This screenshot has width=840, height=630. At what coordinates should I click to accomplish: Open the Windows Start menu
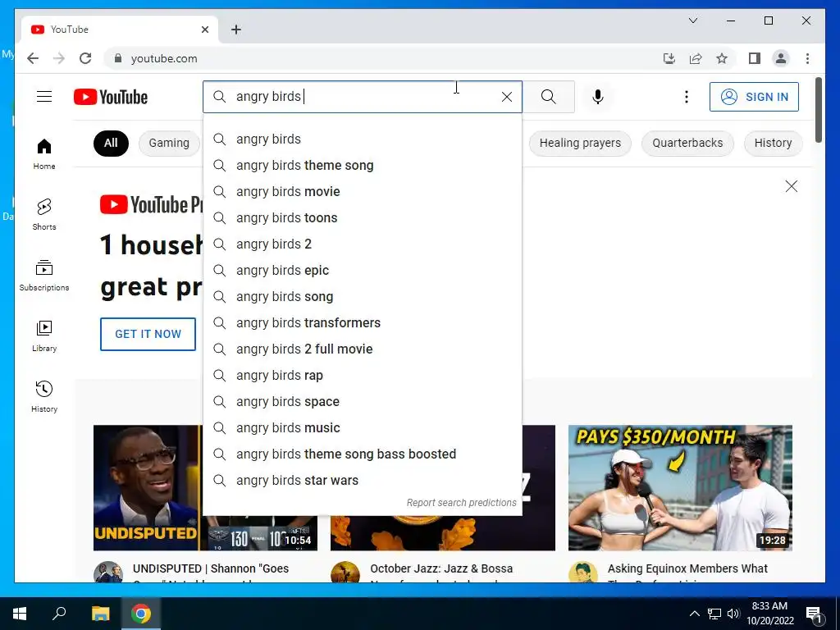click(20, 614)
